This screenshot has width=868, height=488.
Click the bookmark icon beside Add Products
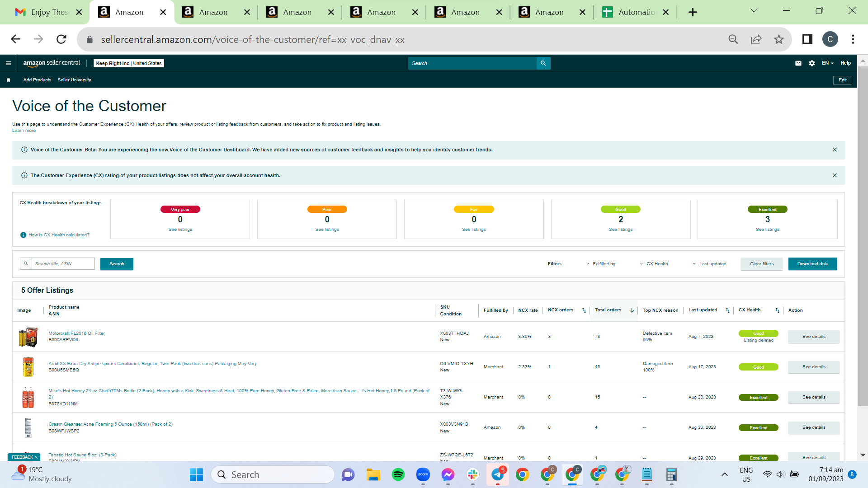click(x=8, y=80)
